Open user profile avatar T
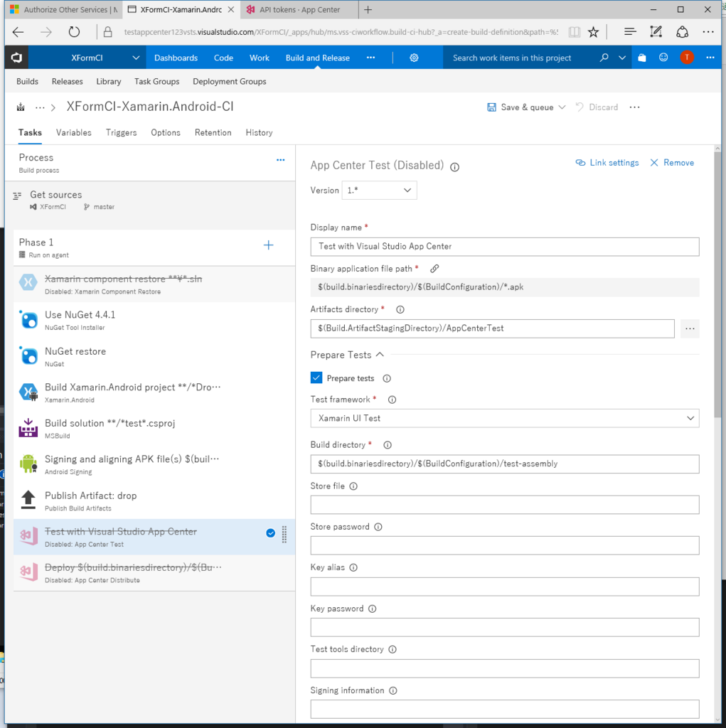 [687, 58]
